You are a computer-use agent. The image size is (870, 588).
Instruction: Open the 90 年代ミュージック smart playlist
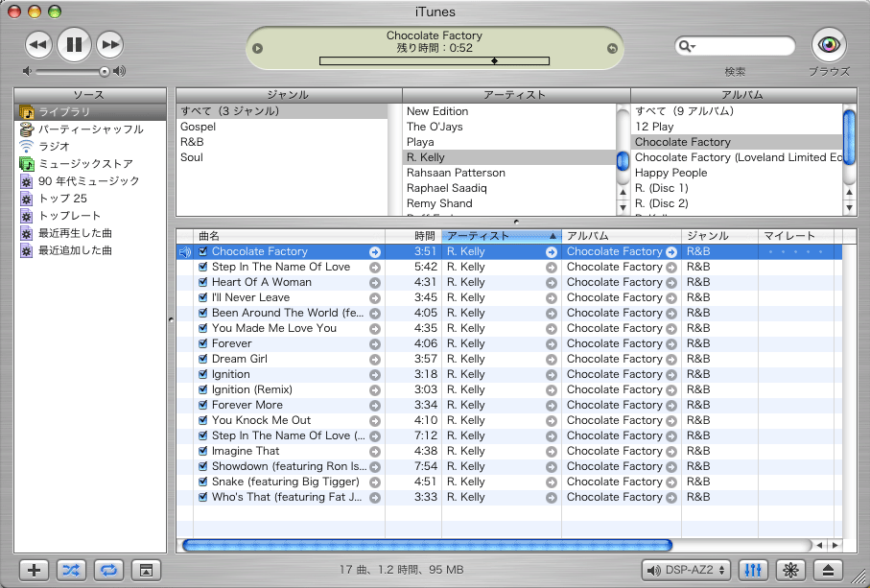(90, 181)
